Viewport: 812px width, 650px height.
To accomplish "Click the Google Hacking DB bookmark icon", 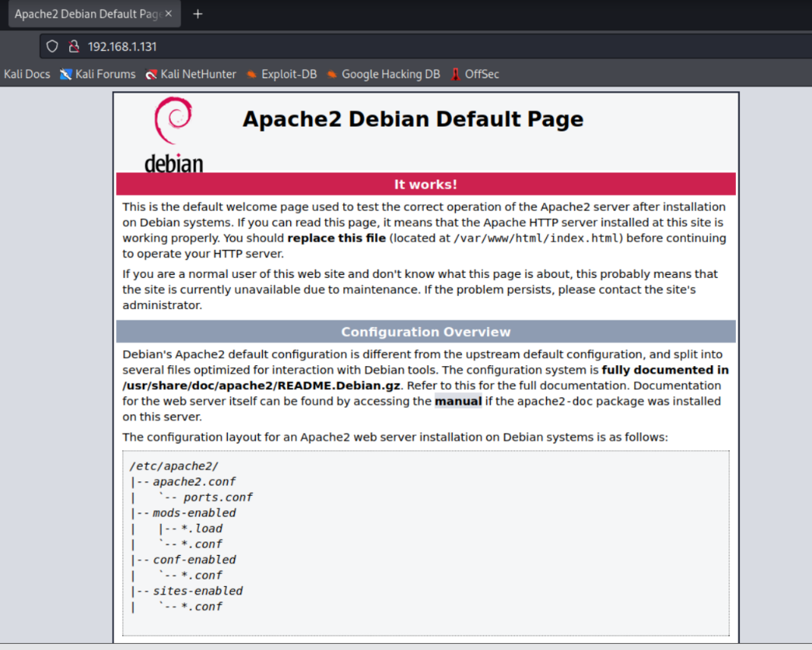I will 332,74.
